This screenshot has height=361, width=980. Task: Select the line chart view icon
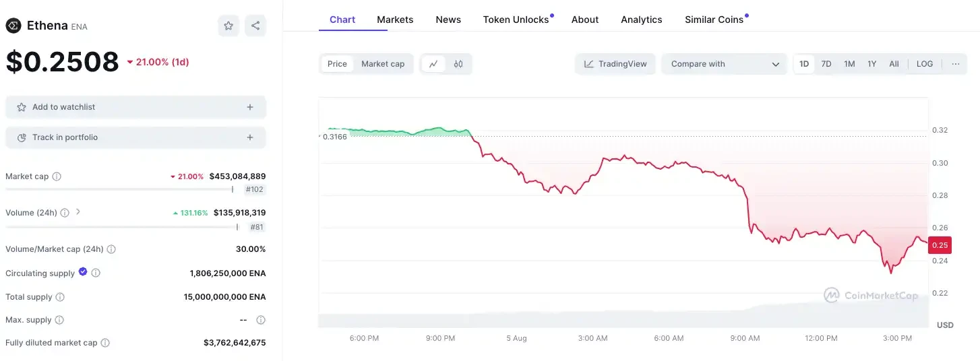click(x=433, y=64)
